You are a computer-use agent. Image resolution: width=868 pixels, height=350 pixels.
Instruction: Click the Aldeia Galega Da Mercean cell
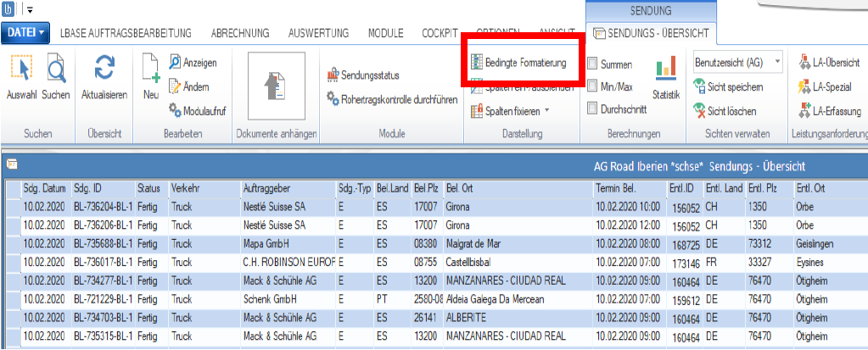(518, 299)
